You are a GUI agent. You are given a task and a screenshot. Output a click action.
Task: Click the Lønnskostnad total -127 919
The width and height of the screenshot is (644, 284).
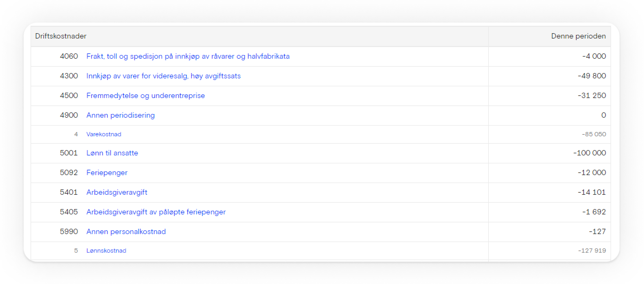[x=592, y=251]
